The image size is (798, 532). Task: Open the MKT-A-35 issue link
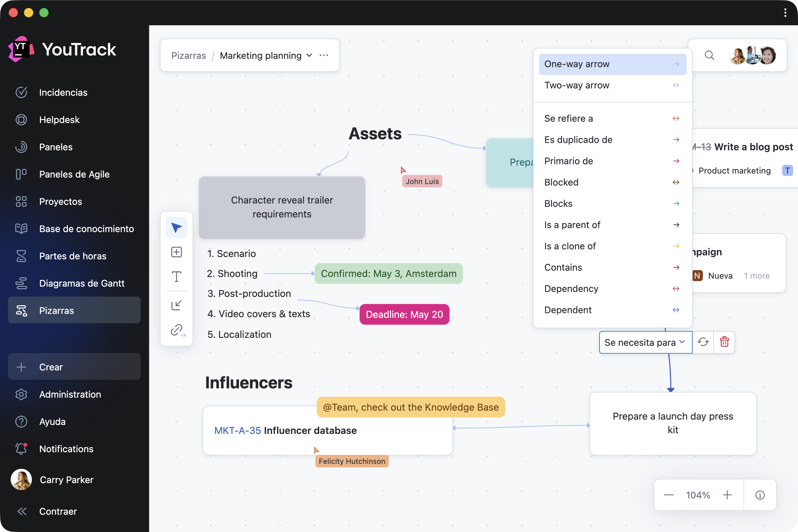(237, 430)
